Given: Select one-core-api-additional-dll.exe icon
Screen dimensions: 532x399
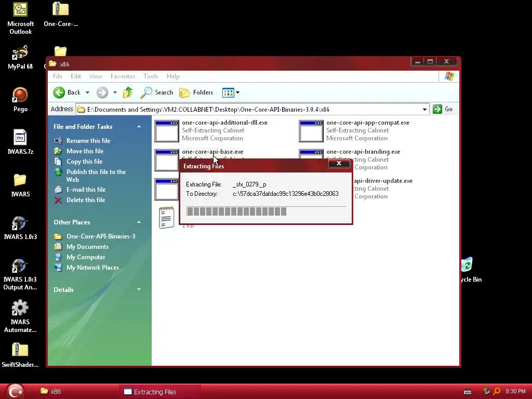Looking at the screenshot, I should [167, 130].
